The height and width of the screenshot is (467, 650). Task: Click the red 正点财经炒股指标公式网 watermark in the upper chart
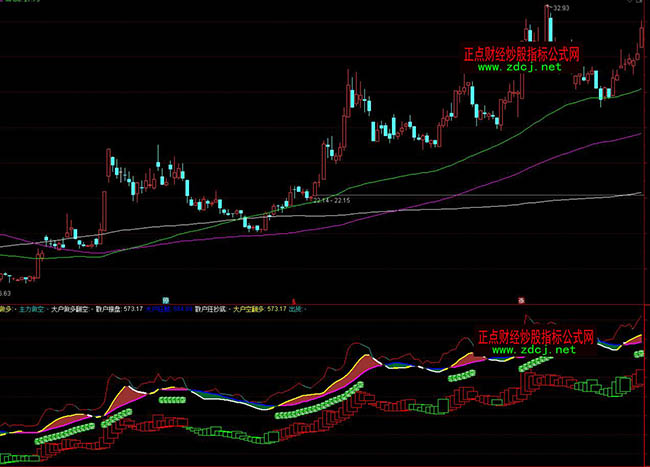coord(522,55)
